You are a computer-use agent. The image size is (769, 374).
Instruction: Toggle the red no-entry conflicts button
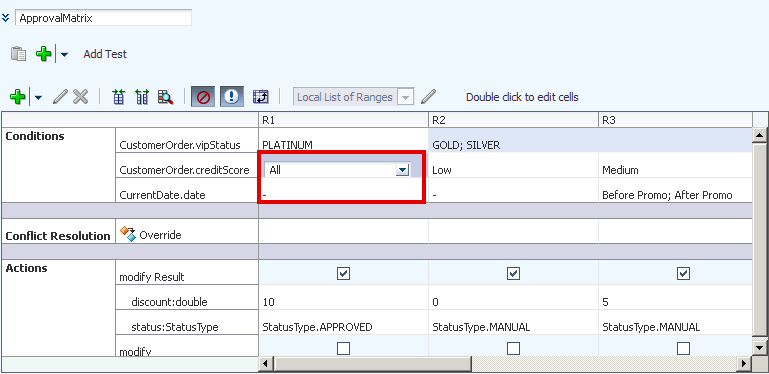pyautogui.click(x=204, y=97)
